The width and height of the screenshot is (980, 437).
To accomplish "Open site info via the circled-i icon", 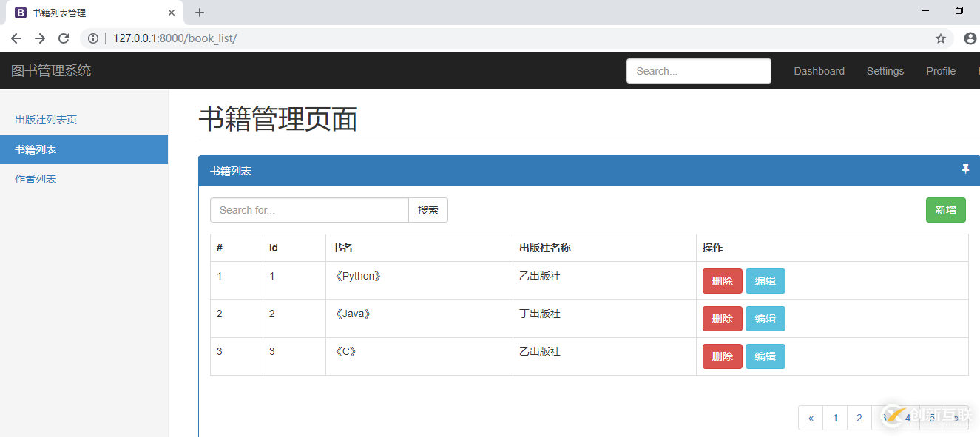I will (x=92, y=38).
